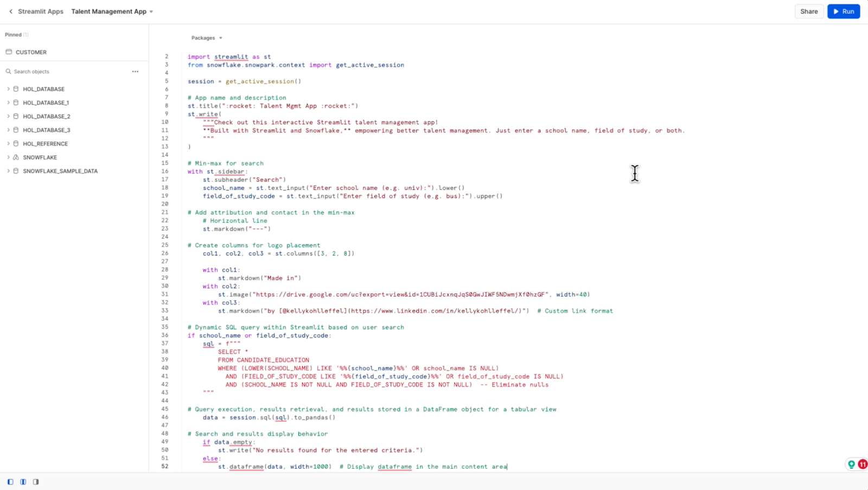This screenshot has width=868, height=490.
Task: Click the school_name text_input line
Action: pyautogui.click(x=334, y=188)
